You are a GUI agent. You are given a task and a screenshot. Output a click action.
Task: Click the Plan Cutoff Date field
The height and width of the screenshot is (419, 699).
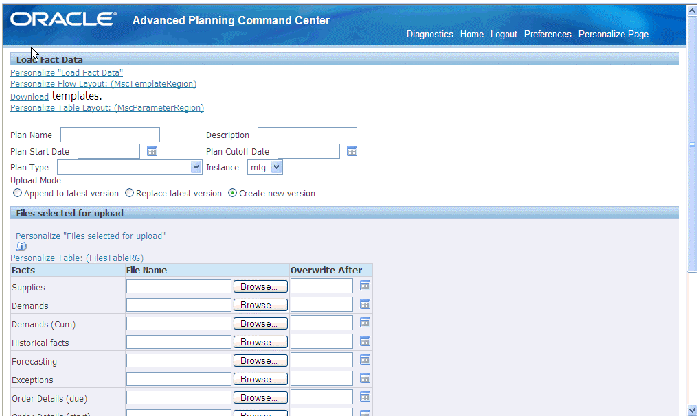coord(309,152)
